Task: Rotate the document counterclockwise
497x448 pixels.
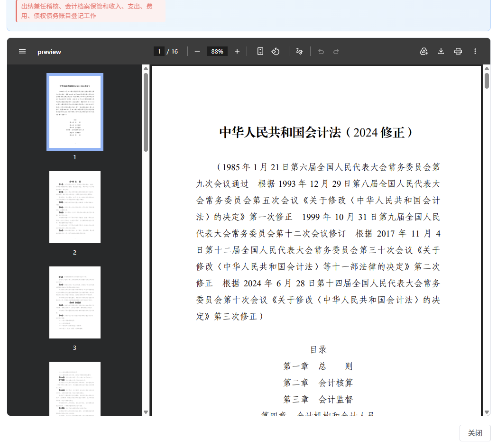Action: click(x=276, y=51)
